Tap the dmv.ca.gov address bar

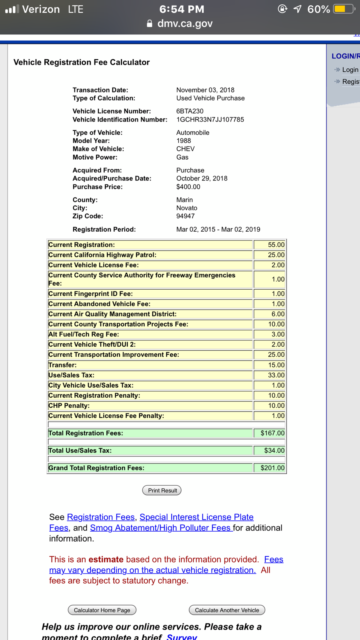180,23
